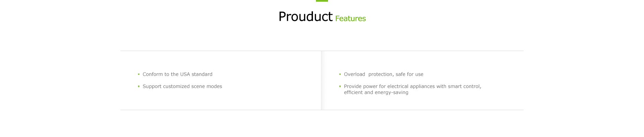Click the Provide power for electrical appliances line

(413, 86)
